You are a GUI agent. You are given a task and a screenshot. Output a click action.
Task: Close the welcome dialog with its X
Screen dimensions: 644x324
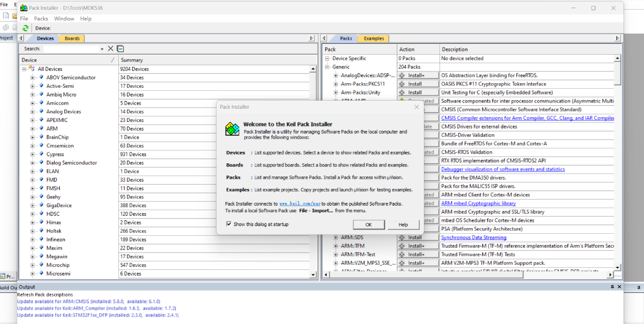416,107
